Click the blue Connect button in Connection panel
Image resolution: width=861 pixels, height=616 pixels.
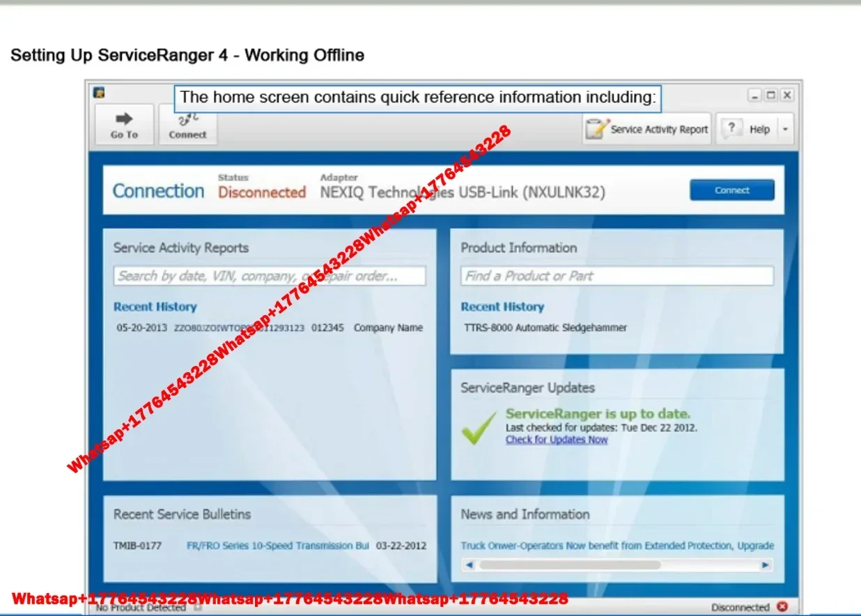click(x=732, y=190)
